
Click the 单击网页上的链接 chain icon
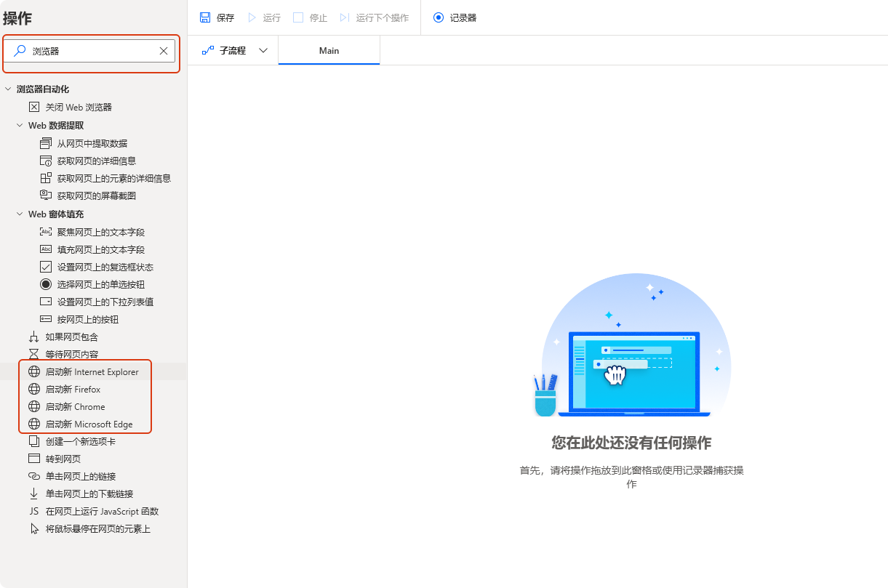(34, 476)
